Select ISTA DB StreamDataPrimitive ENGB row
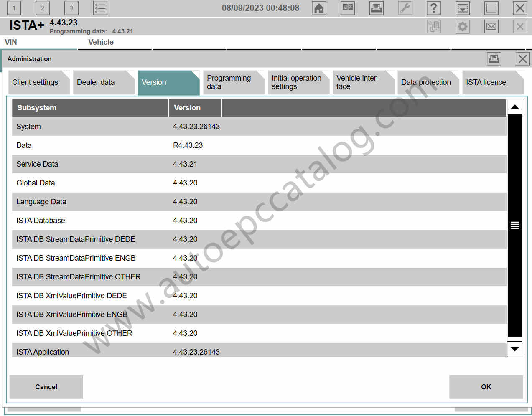This screenshot has width=532, height=416. click(259, 258)
